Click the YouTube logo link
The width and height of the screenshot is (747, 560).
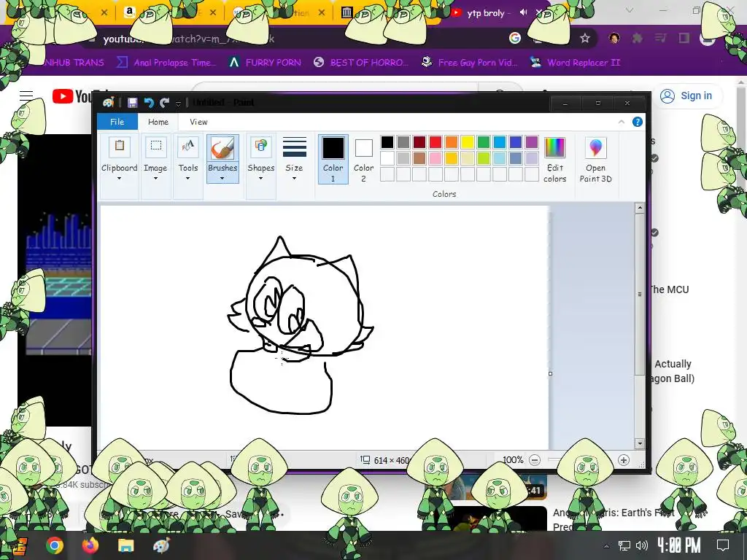81,96
